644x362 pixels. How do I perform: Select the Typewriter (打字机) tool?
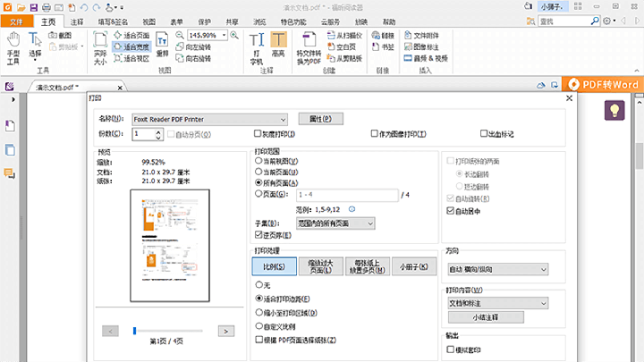tap(257, 48)
